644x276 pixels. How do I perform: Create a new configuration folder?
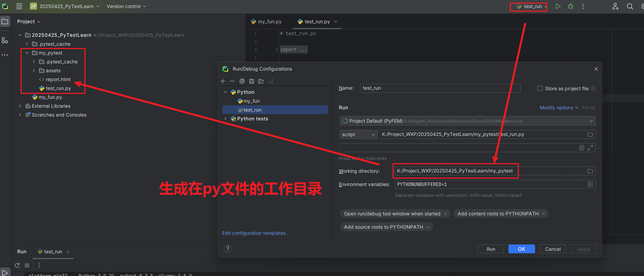261,81
